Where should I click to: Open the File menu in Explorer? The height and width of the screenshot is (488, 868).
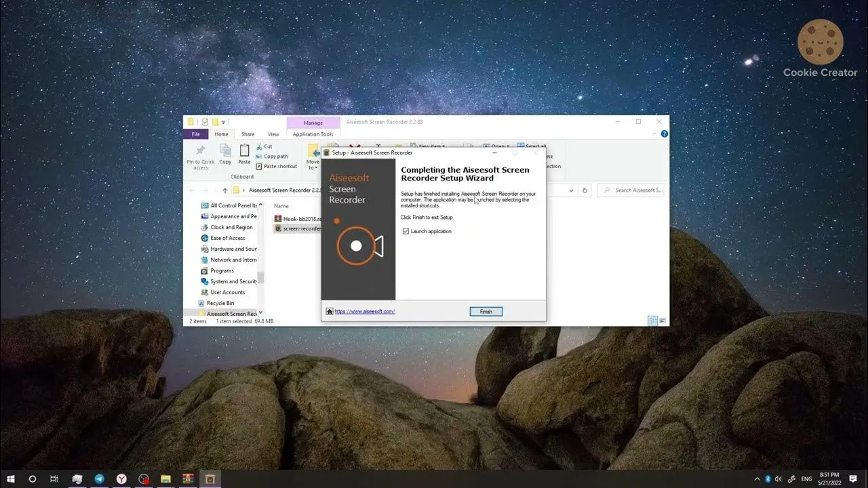[195, 134]
